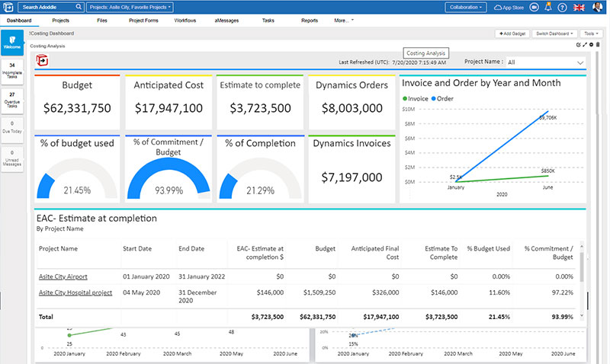This screenshot has width=610, height=364.
Task: Sort by % Budget Used column header
Action: [x=488, y=248]
